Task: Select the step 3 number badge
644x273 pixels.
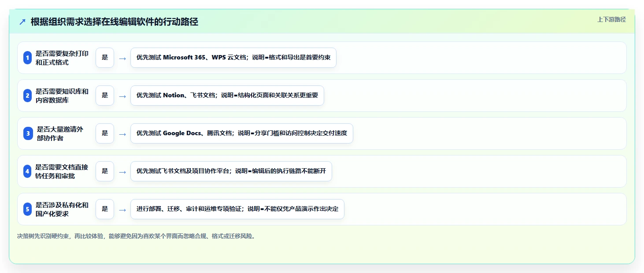Action: (28, 133)
